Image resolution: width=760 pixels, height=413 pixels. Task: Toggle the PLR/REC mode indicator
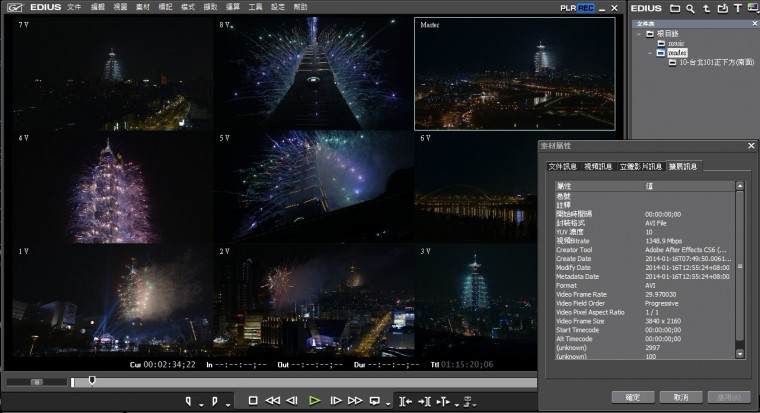click(577, 7)
